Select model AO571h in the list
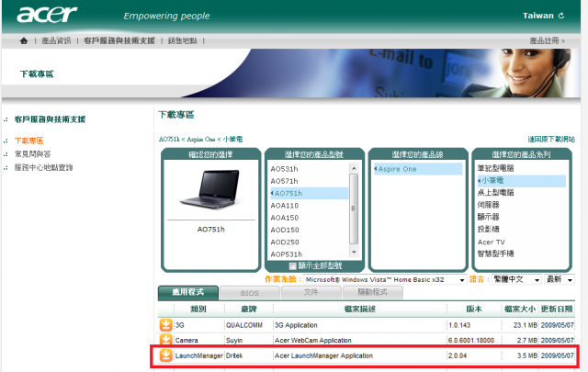 (284, 181)
